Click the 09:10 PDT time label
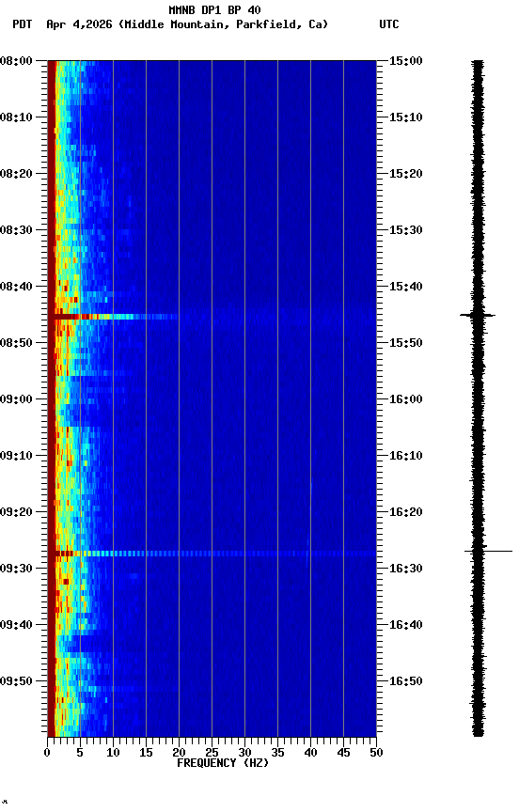The image size is (519, 812). pyautogui.click(x=16, y=456)
